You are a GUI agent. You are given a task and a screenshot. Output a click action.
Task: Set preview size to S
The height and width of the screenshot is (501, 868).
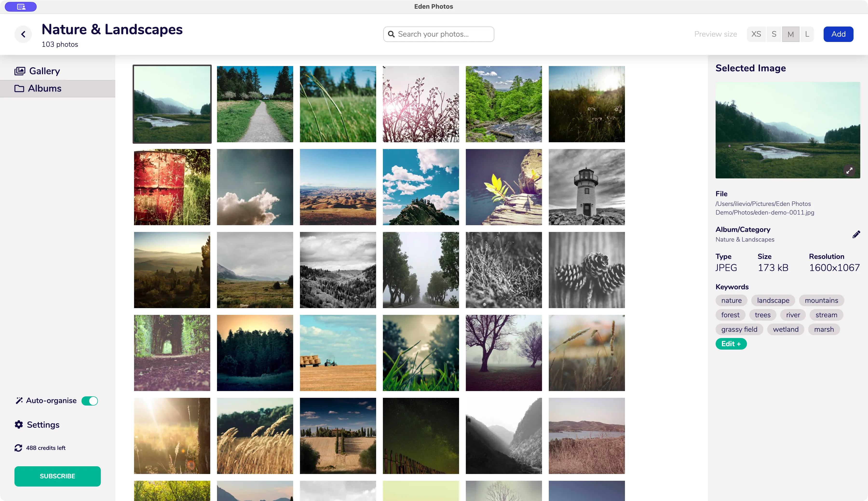coord(774,34)
